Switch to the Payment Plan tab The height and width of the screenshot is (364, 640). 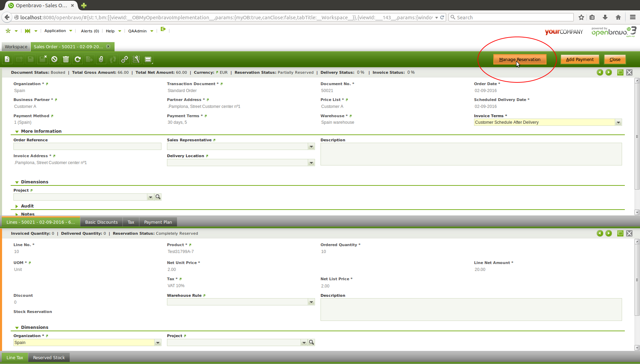[158, 222]
